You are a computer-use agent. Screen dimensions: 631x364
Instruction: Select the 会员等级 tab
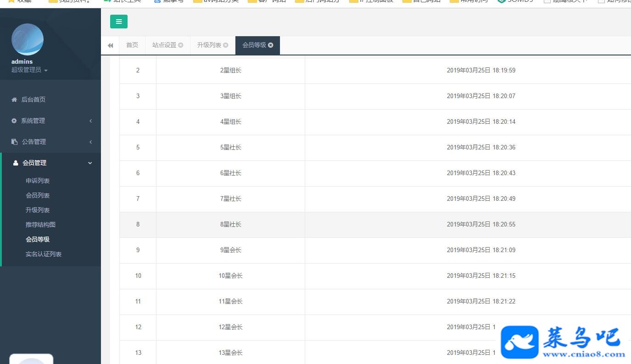[x=254, y=45]
